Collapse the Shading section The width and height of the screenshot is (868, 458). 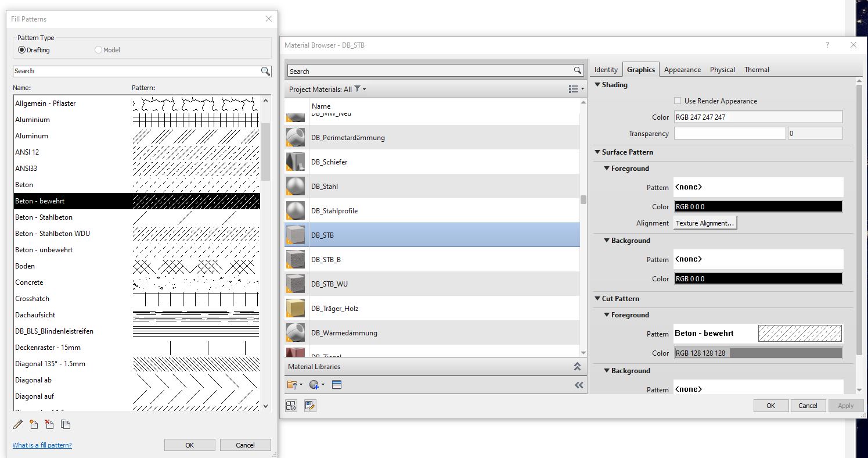point(598,85)
